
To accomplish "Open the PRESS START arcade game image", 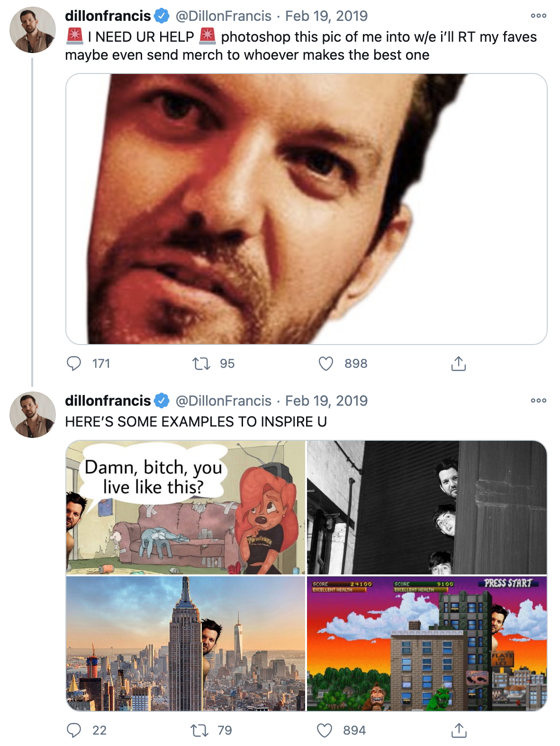I will coord(427,644).
